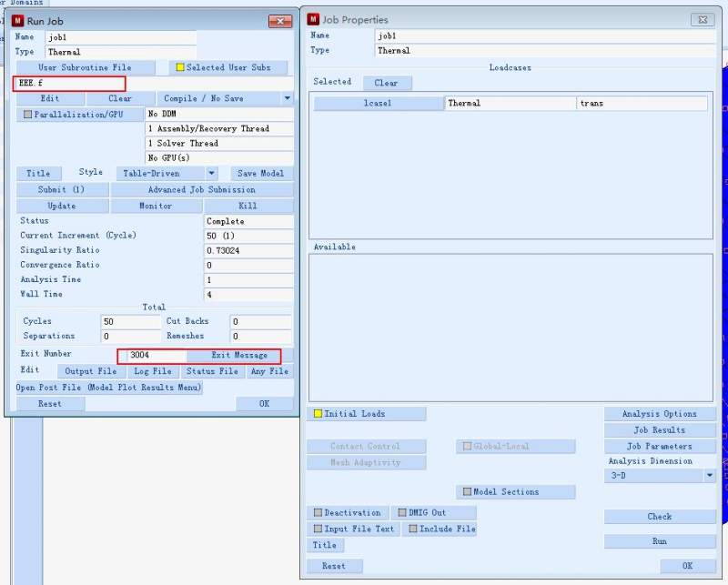
Task: Click Edit button under subroutine file
Action: pos(50,98)
